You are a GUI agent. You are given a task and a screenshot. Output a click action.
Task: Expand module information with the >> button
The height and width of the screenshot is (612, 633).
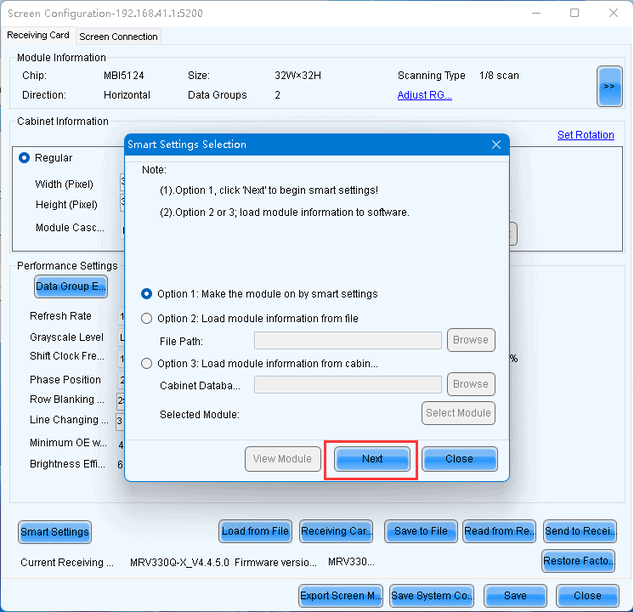pos(609,86)
